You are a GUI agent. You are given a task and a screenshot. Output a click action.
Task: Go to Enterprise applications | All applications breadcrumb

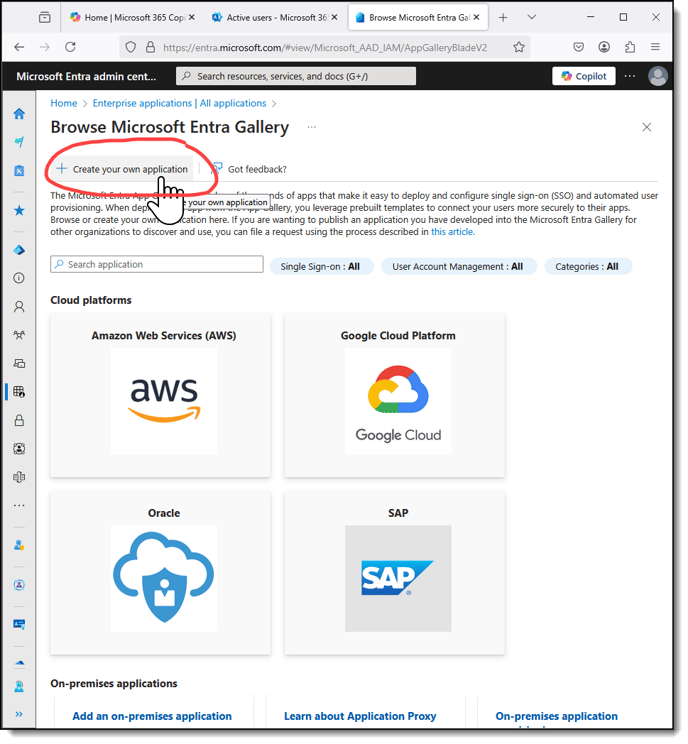tap(179, 103)
